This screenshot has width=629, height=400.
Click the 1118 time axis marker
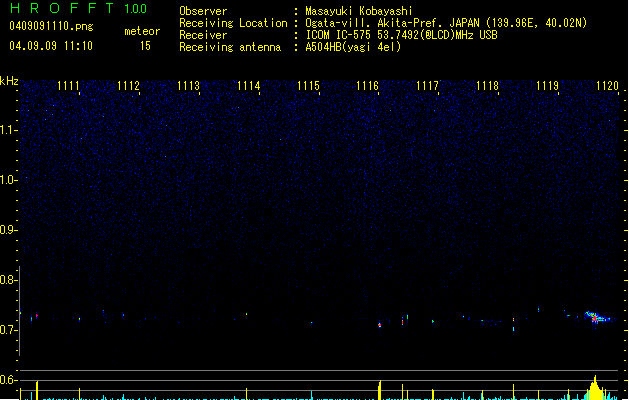tap(487, 86)
